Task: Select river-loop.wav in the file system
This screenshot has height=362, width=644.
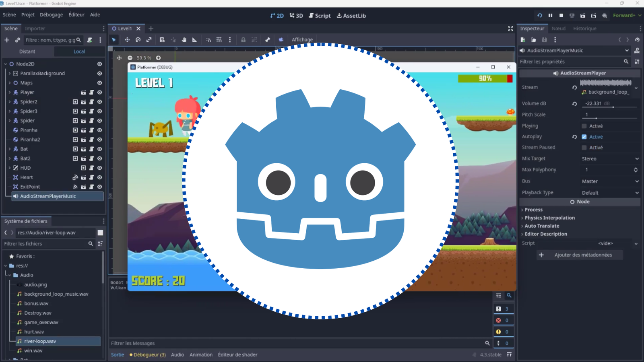Action: point(40,341)
